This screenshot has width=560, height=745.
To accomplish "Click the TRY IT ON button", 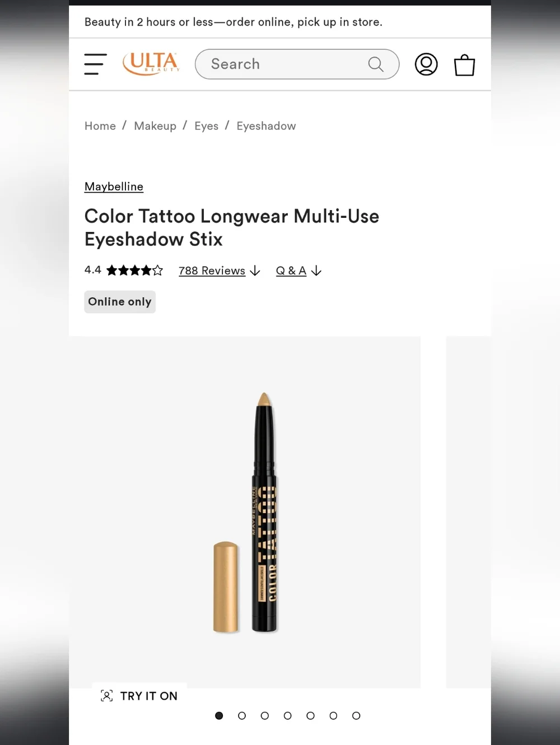I will (x=139, y=696).
